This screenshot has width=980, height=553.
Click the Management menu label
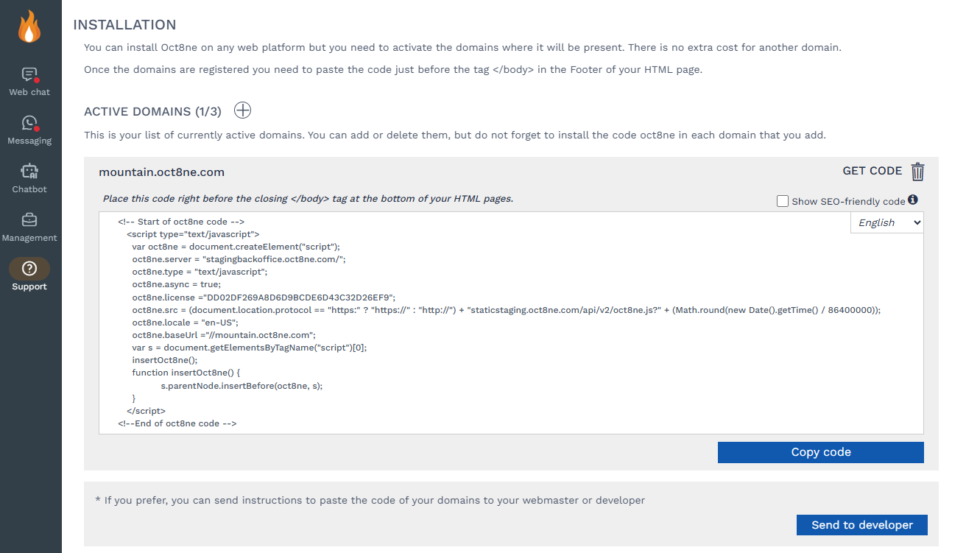(29, 238)
